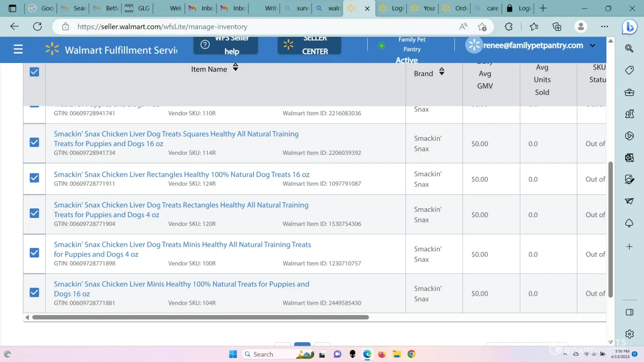Open the Seller Center button
The width and height of the screenshot is (644, 362).
tap(309, 45)
